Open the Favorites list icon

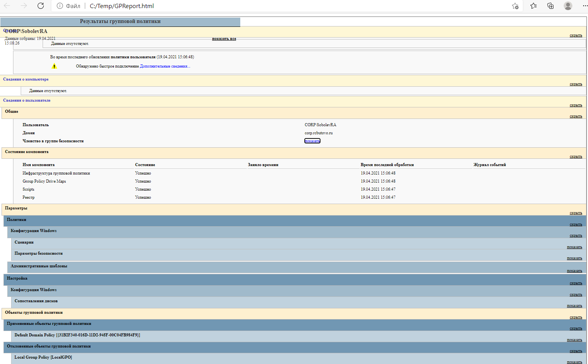point(533,6)
